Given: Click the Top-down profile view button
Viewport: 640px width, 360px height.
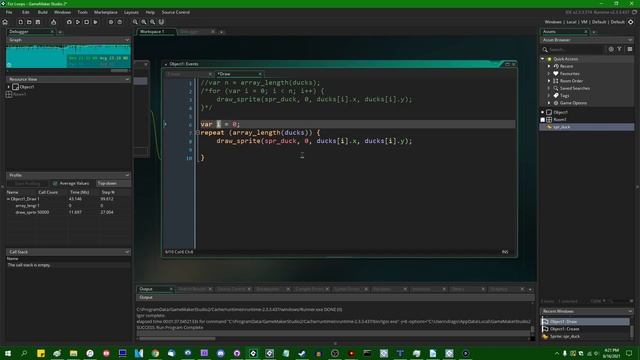Looking at the screenshot, I should click(x=113, y=184).
